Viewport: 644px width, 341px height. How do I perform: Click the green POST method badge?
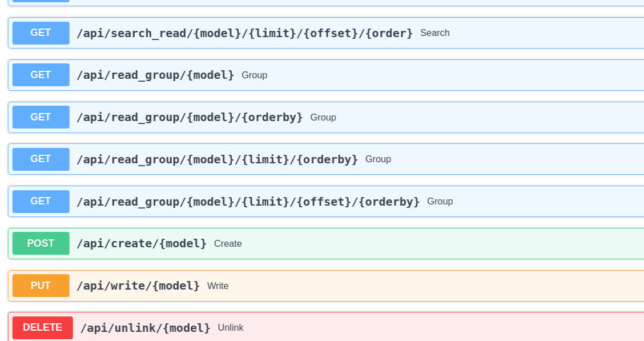pyautogui.click(x=41, y=243)
